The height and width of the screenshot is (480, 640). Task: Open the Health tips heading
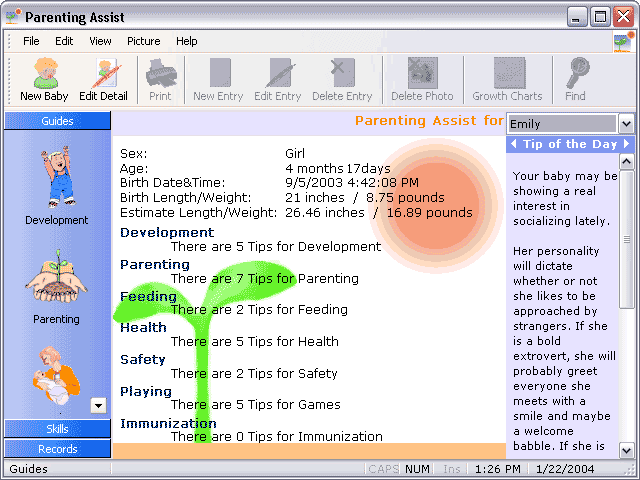(143, 327)
